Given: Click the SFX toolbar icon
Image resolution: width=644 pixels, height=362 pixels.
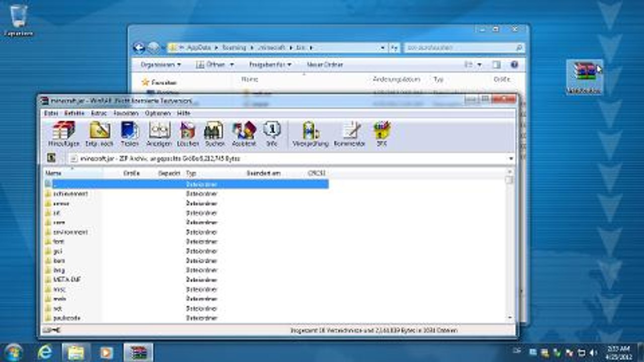Looking at the screenshot, I should pos(382,134).
